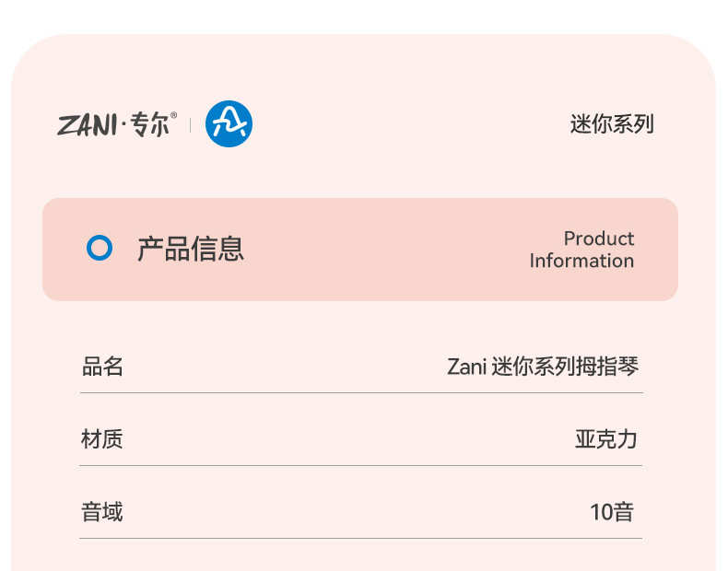Click the word Information in the banner
728x571 pixels.
(x=581, y=261)
